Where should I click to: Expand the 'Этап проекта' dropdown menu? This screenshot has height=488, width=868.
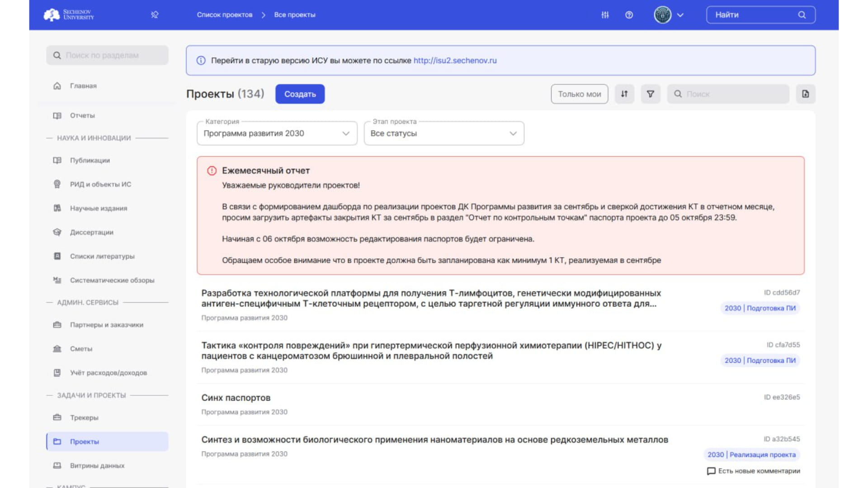click(443, 133)
